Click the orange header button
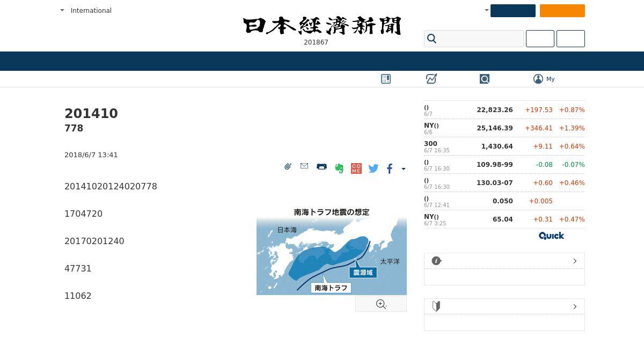644x338 pixels. click(x=562, y=11)
